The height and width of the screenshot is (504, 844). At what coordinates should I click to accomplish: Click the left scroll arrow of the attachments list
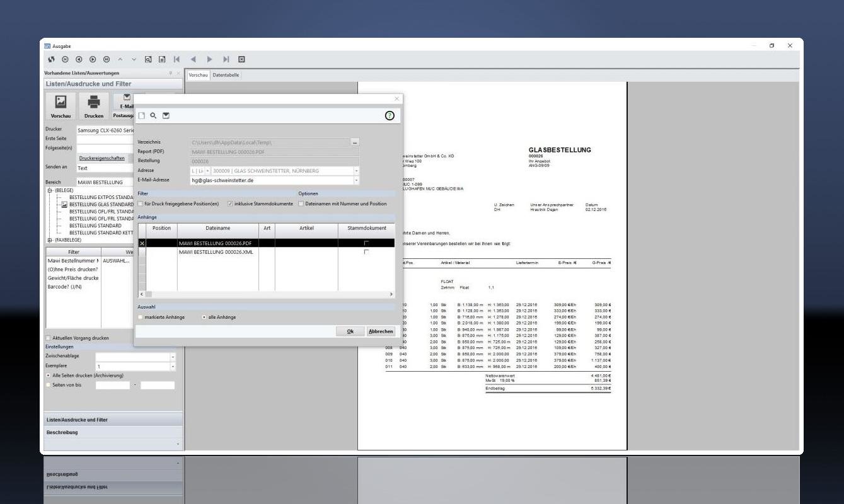coord(141,294)
